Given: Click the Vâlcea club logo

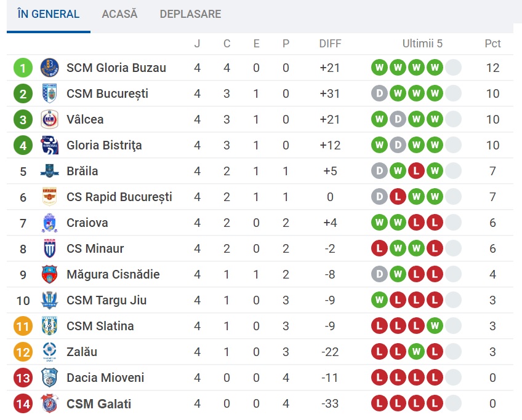Looking at the screenshot, I should (49, 119).
